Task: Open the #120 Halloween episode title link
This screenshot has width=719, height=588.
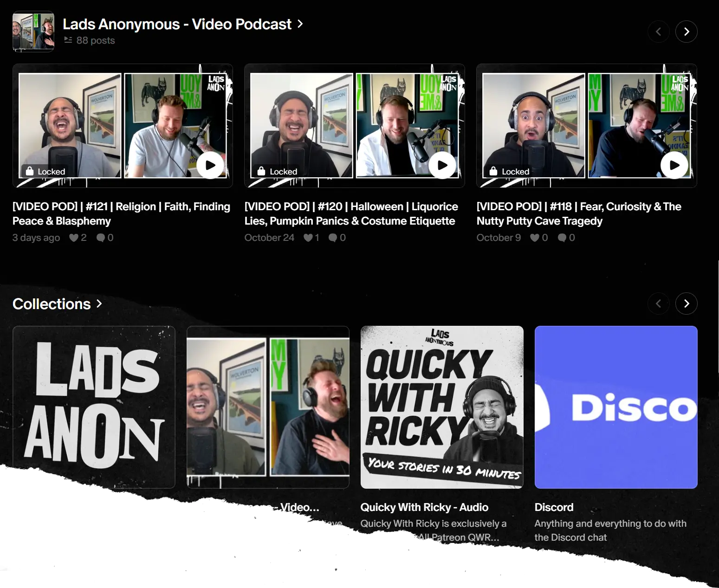Action: tap(351, 213)
